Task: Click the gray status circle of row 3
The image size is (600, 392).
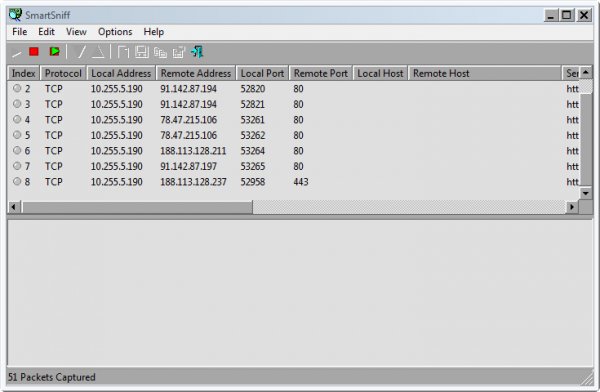Action: [x=17, y=104]
